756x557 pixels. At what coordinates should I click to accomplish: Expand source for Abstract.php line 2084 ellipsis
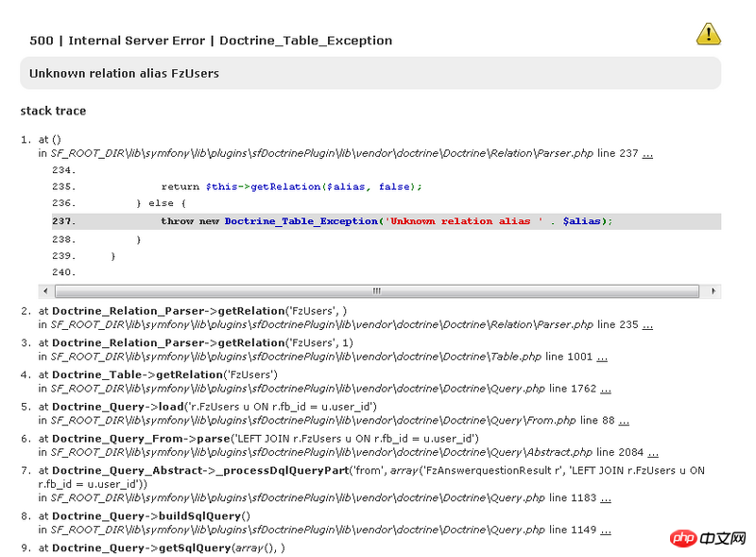tap(653, 453)
